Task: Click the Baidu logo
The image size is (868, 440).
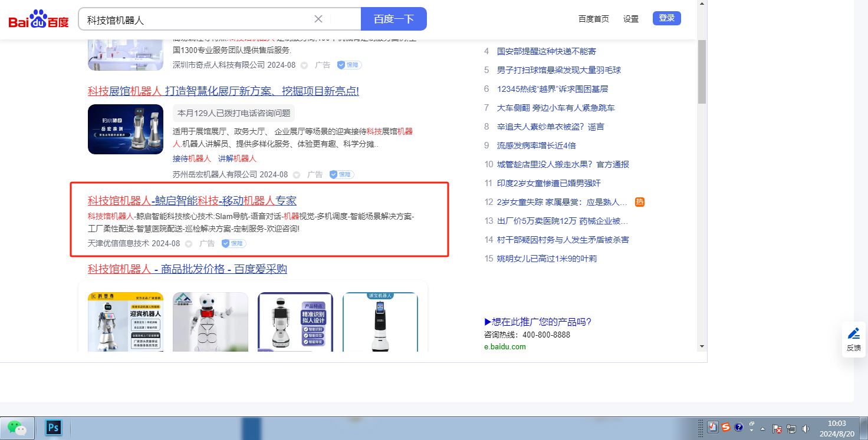Action: [x=38, y=19]
